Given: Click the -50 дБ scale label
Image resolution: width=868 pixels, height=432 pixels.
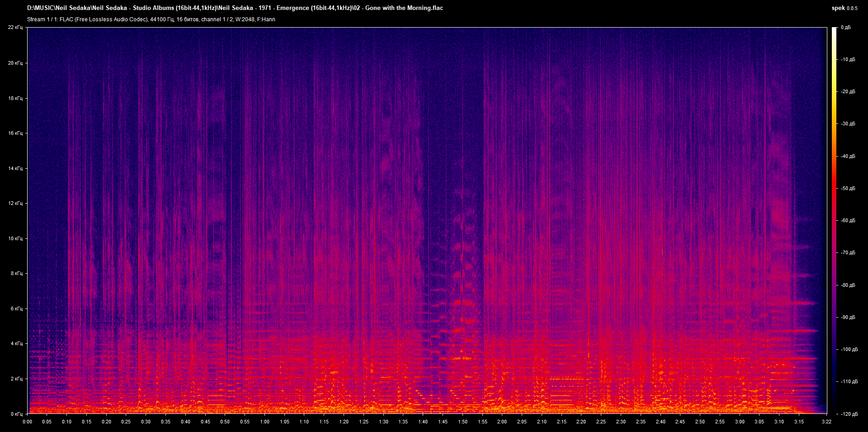Looking at the screenshot, I should pos(848,189).
